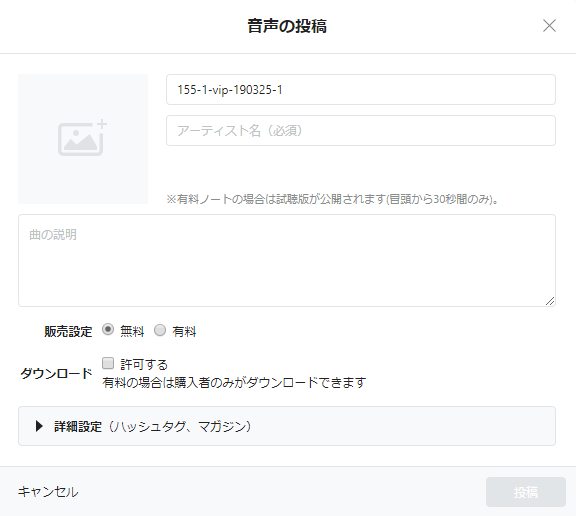Enable the 許可する download checkbox
Screen dimensions: 576x516
[108, 363]
